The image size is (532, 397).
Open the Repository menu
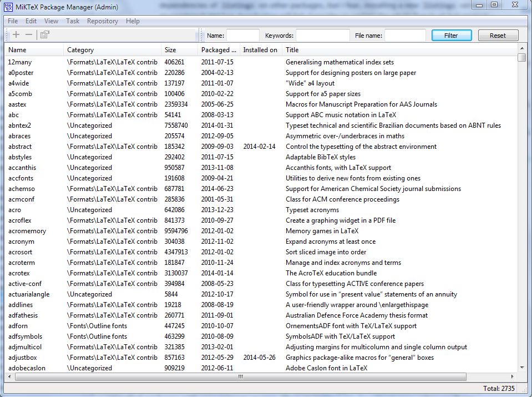pyautogui.click(x=103, y=21)
